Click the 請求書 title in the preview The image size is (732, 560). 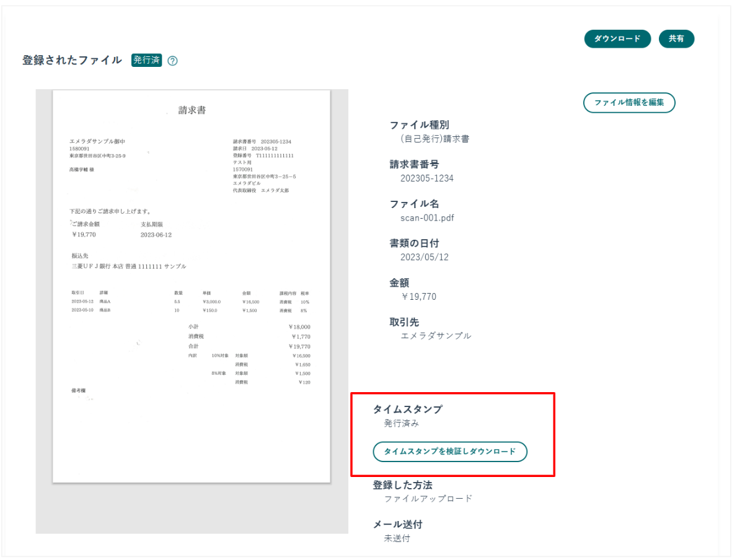tap(192, 110)
